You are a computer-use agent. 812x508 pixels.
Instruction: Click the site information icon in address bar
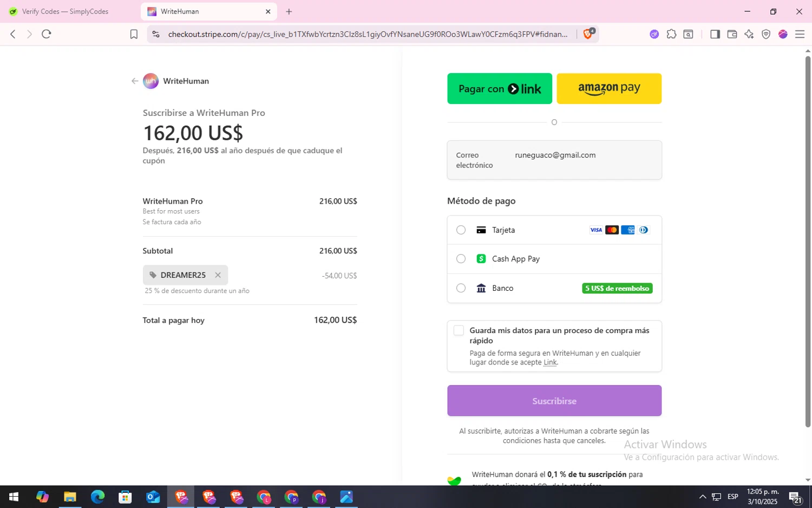156,34
